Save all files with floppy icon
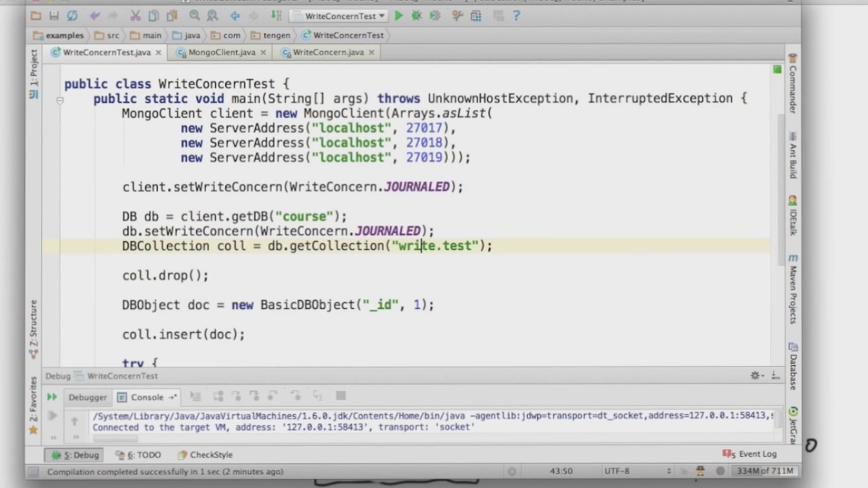868x488 pixels. [x=54, y=16]
